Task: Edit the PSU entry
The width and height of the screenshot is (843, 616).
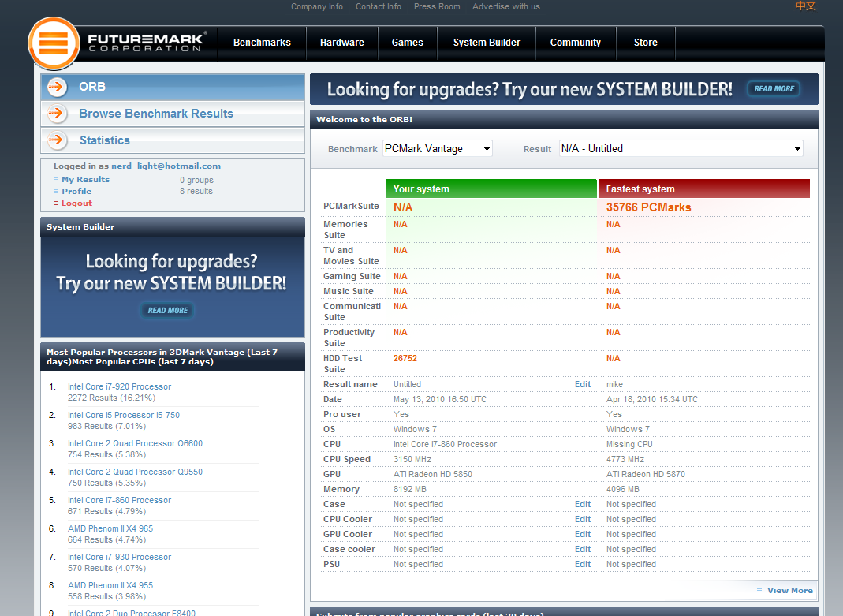Action: coord(583,565)
